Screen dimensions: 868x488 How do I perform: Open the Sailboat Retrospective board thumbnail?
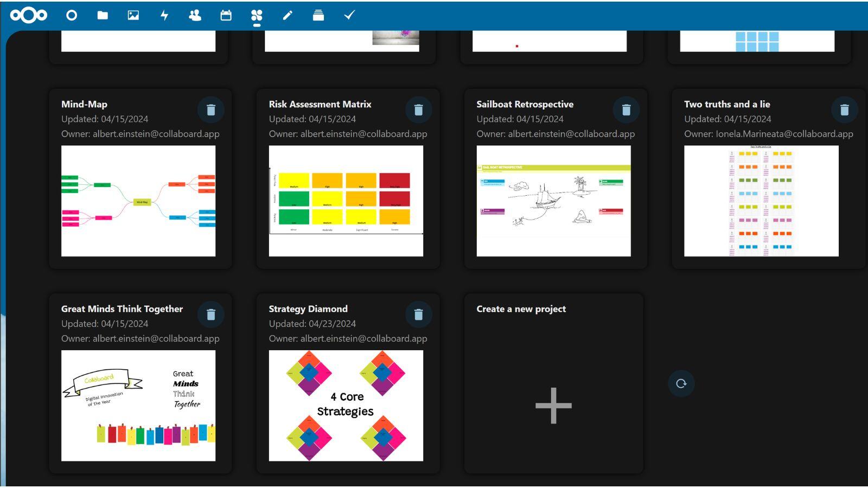pos(553,202)
